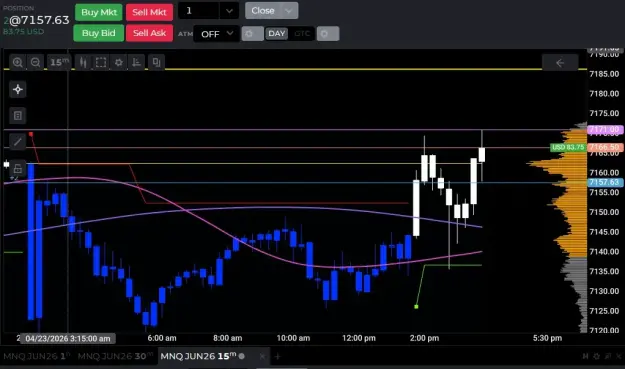
Task: Click the green marker square below candles
Action: coord(416,306)
